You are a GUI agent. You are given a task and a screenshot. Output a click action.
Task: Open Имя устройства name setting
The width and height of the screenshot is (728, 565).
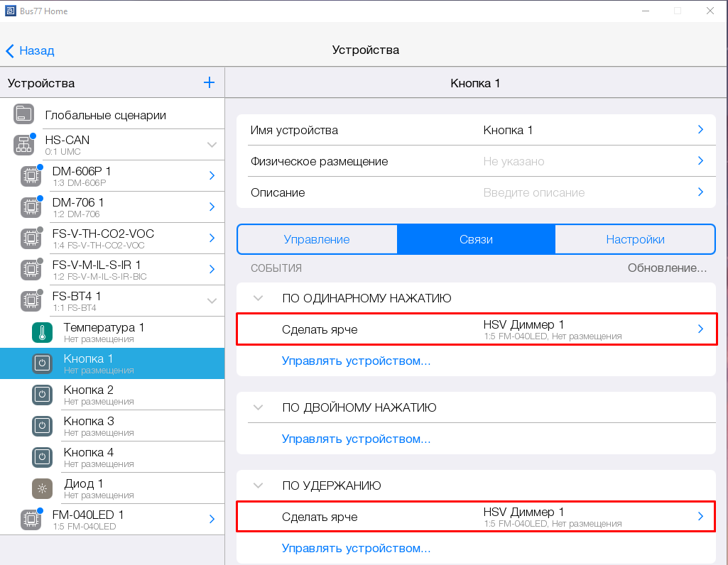(x=476, y=130)
